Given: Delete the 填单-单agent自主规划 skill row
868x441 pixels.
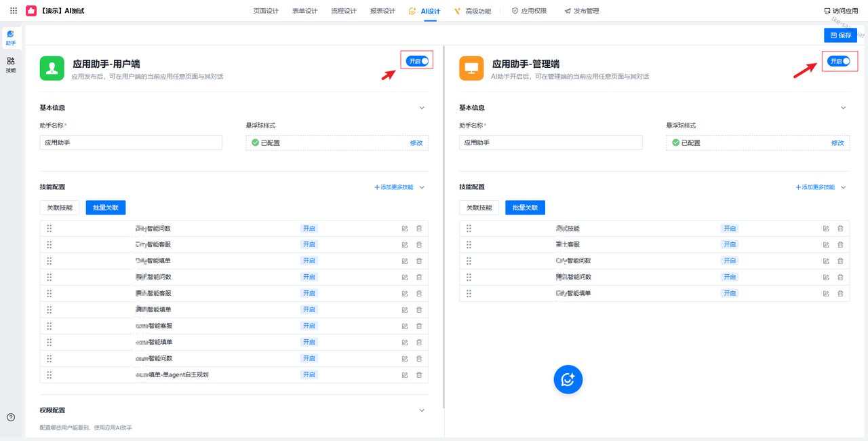Looking at the screenshot, I should (x=419, y=375).
